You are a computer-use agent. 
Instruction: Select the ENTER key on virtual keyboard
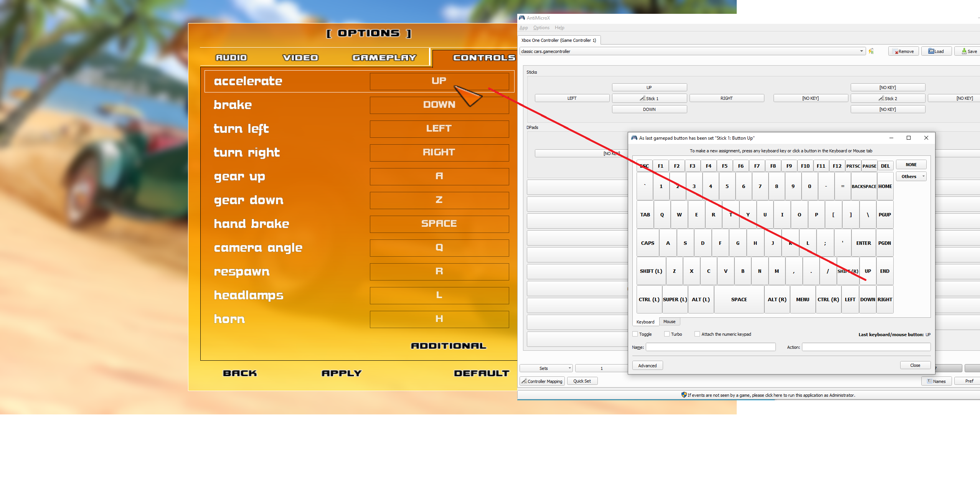point(863,243)
